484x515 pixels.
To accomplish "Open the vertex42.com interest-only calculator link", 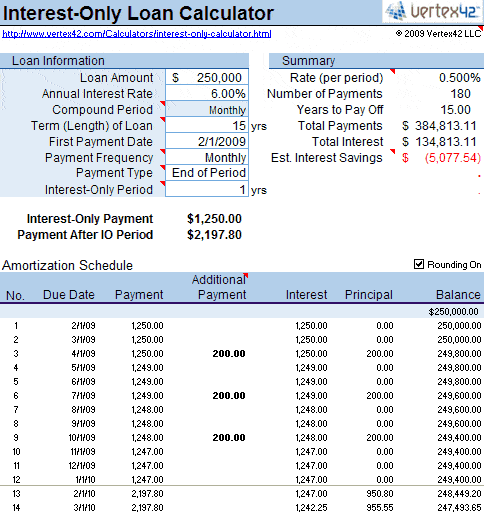I will [x=137, y=34].
